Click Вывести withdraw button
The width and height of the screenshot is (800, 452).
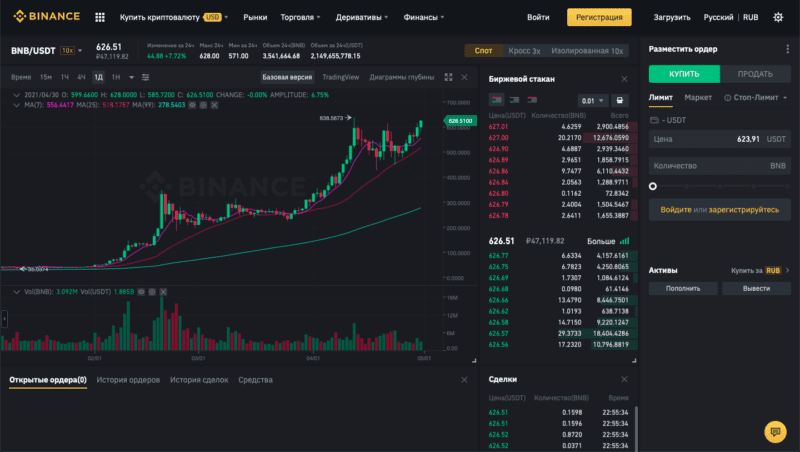[756, 288]
